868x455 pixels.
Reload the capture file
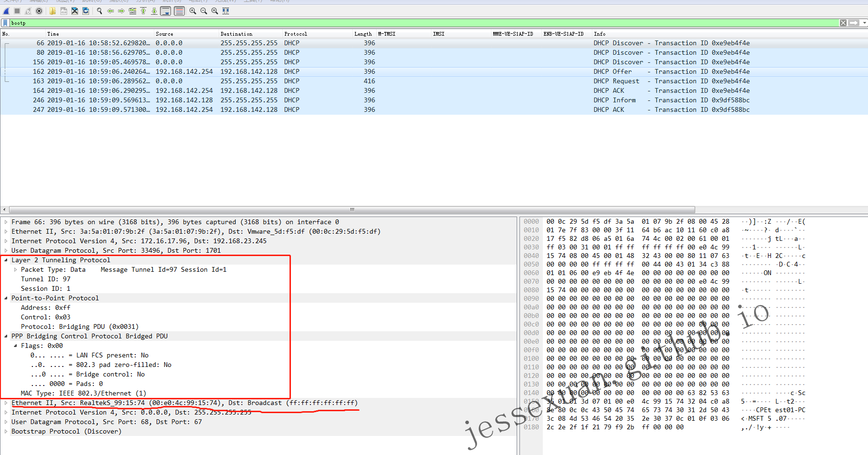click(x=86, y=11)
